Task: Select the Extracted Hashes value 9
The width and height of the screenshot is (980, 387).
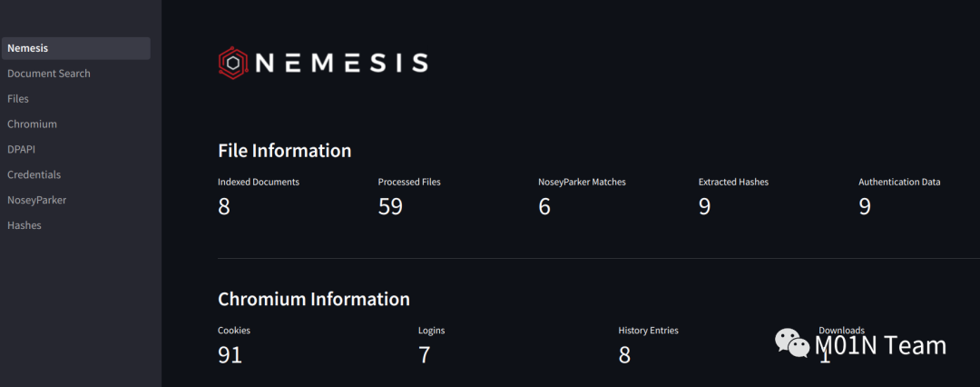Action: tap(704, 206)
